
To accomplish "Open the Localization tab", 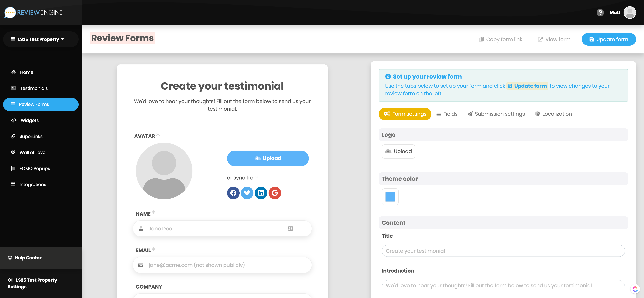I will click(553, 114).
